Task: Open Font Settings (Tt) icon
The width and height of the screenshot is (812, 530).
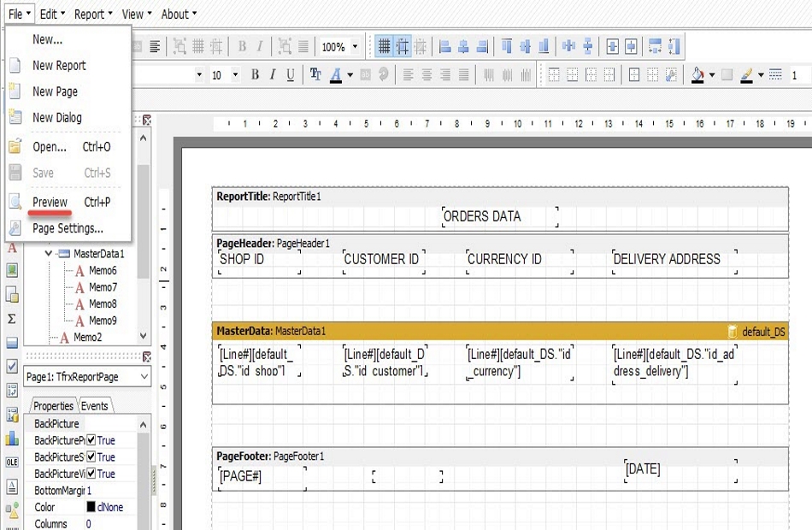Action: coord(315,74)
